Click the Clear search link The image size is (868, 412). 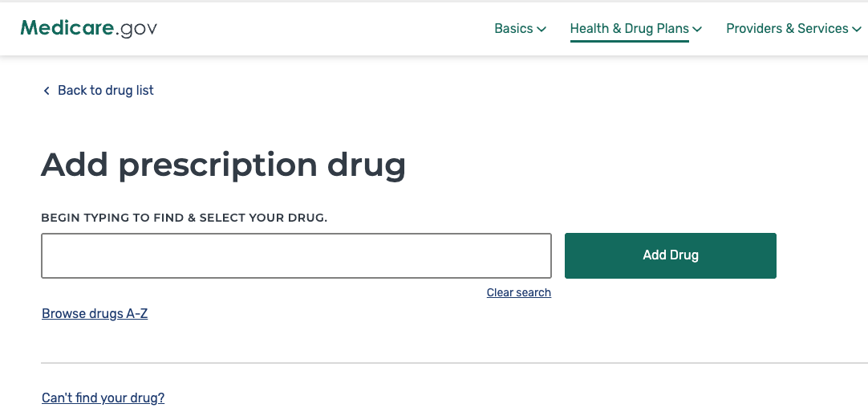tap(518, 292)
